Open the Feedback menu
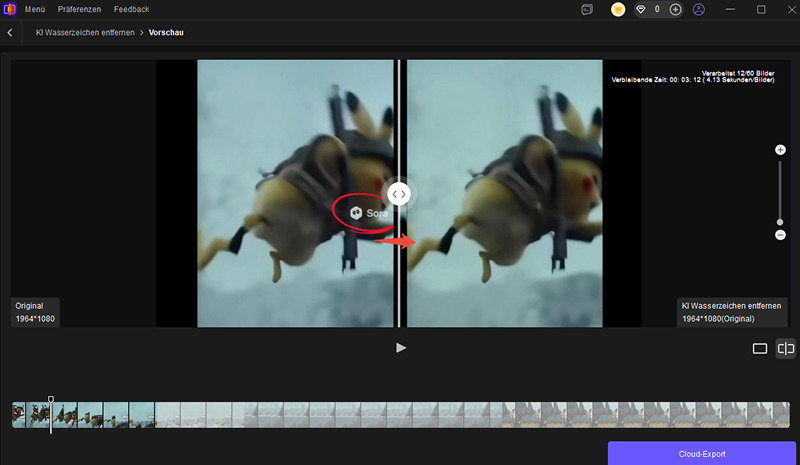Screen dimensions: 800x465 tap(131, 9)
